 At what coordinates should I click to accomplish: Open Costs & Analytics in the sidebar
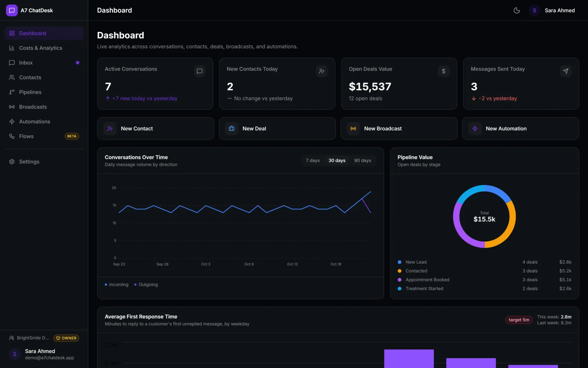tap(44, 48)
